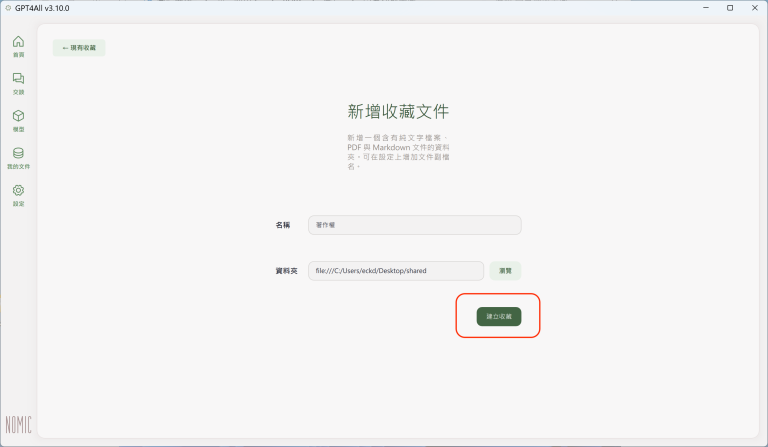
Task: Click the PDF and Markdown description text
Action: click(x=398, y=151)
